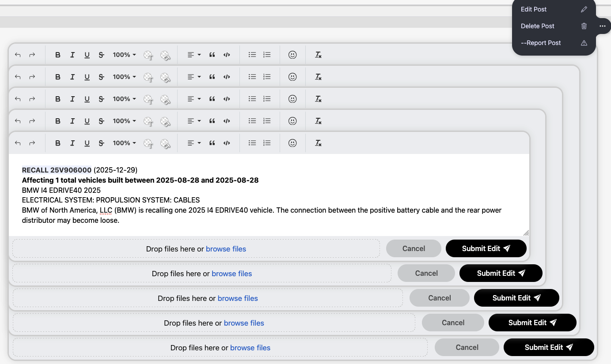Open the 100% font size dropdown in the outermost top toolbar
The image size is (611, 364).
tap(124, 55)
